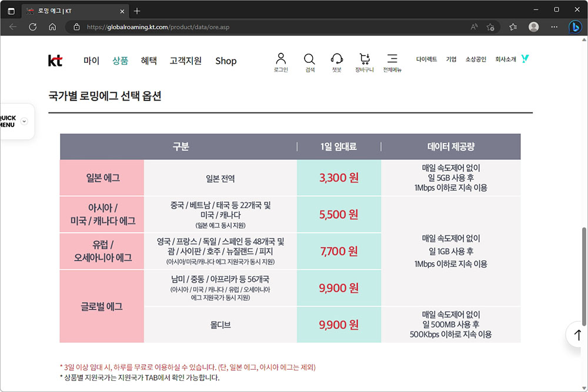
Task: Open the Shop menu
Action: [226, 61]
